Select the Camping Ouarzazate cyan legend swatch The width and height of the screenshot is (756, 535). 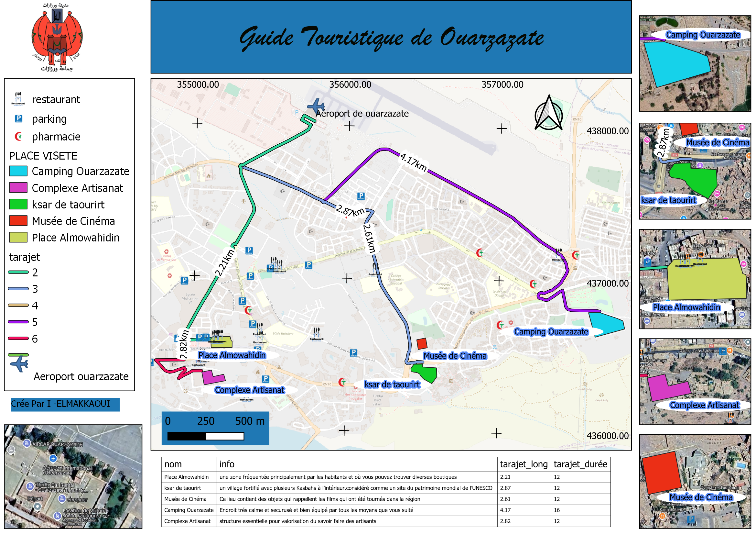pos(18,171)
